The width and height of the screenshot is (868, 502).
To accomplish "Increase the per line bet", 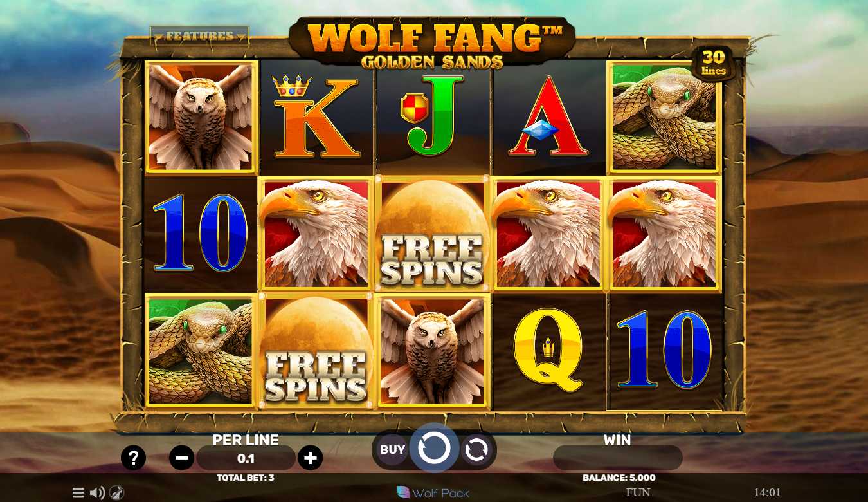I will coord(310,458).
